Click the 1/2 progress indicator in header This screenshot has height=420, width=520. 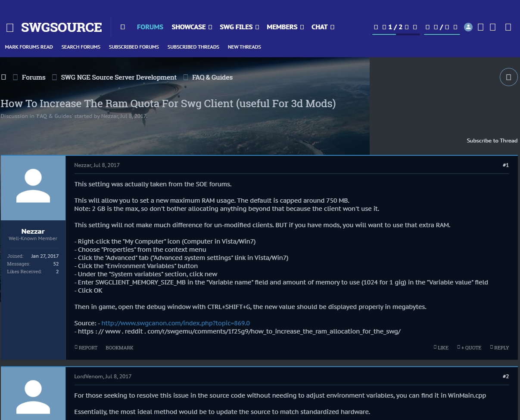[395, 28]
